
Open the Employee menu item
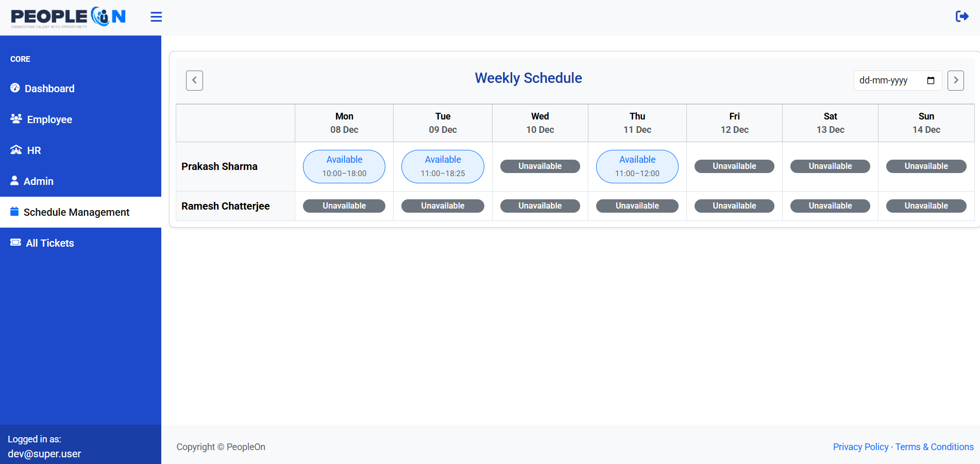pyautogui.click(x=49, y=119)
